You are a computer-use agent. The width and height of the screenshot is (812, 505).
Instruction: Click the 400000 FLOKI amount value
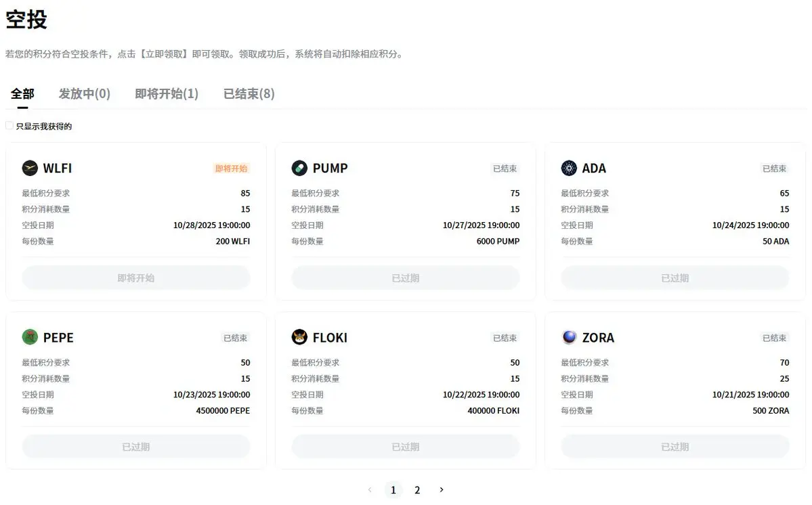coord(494,410)
